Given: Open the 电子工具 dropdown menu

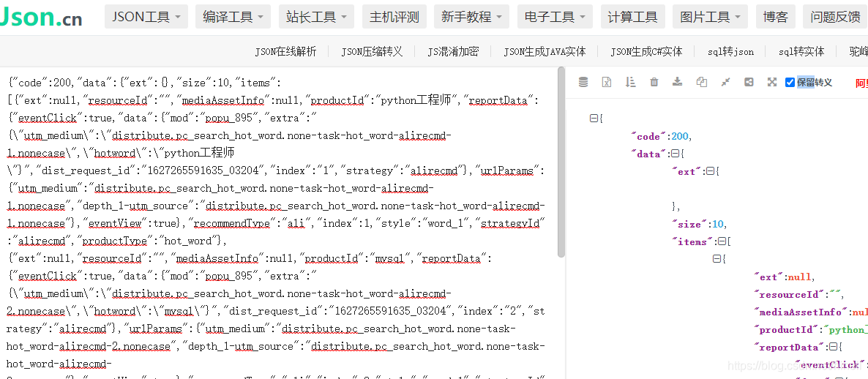Looking at the screenshot, I should 555,17.
